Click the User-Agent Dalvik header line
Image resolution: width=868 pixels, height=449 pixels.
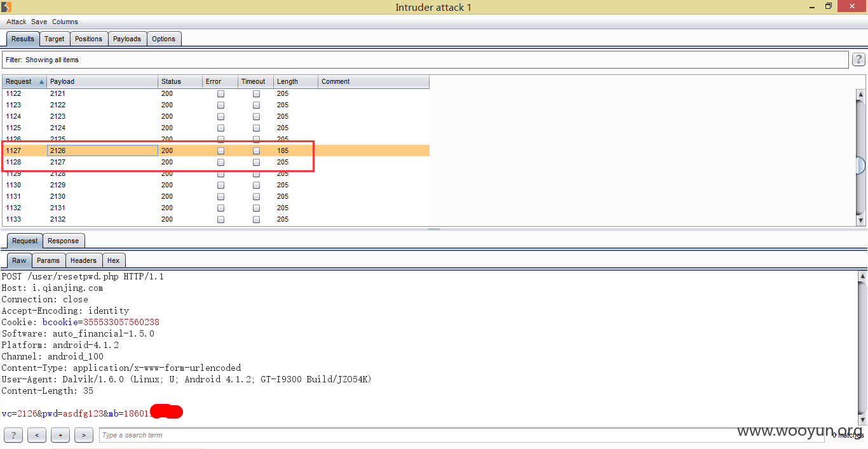186,379
